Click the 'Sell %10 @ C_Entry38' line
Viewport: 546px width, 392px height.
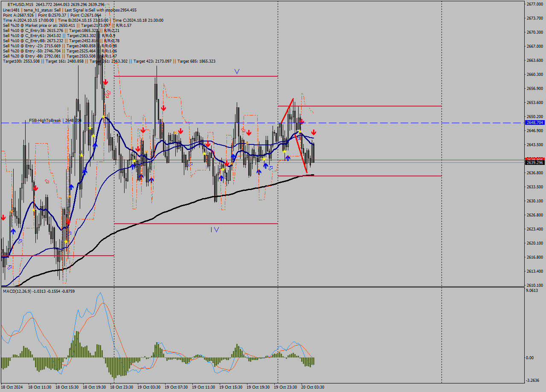61,30
